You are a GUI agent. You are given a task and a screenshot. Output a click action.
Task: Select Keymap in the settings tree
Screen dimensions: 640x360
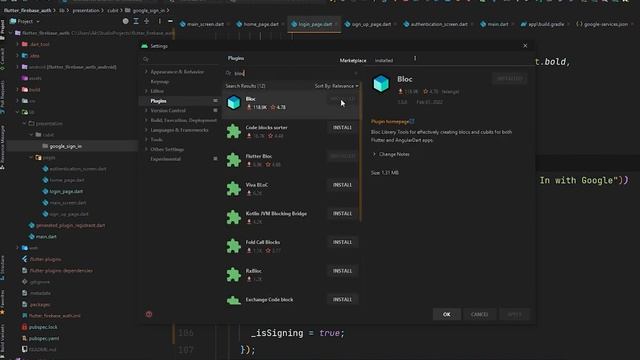160,82
